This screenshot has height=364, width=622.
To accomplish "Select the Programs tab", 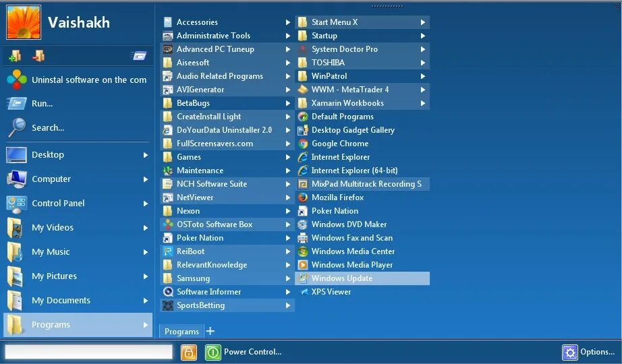I will [x=181, y=332].
